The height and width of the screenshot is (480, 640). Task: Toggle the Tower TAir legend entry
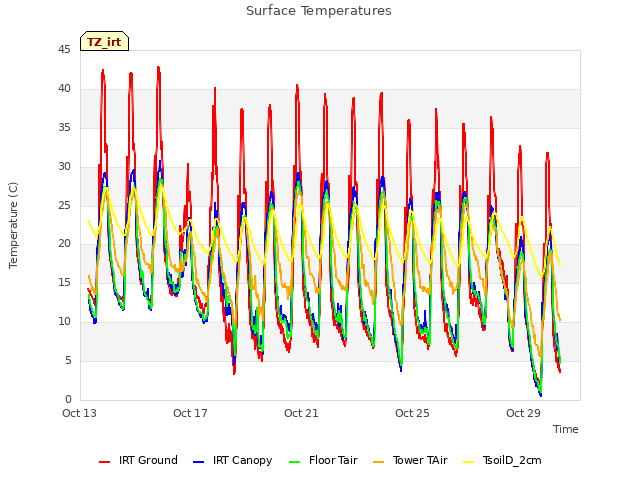[410, 460]
